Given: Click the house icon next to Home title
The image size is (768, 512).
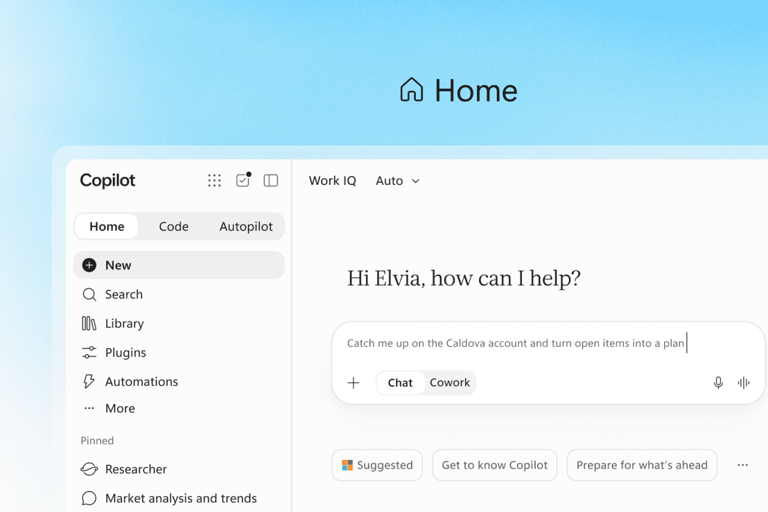Looking at the screenshot, I should 411,90.
